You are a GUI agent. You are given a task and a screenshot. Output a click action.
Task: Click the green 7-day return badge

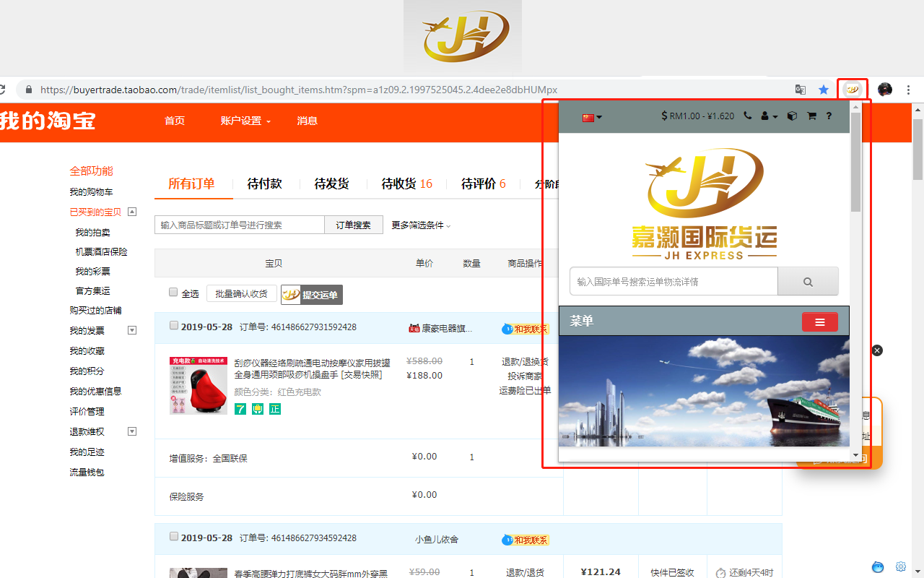[x=240, y=409]
